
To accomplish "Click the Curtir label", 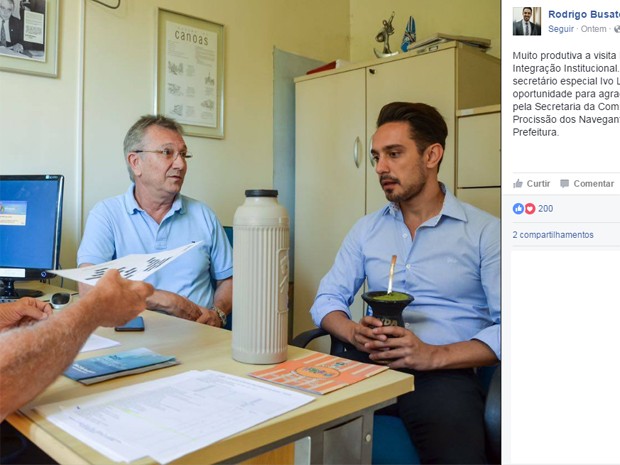I will (x=538, y=183).
